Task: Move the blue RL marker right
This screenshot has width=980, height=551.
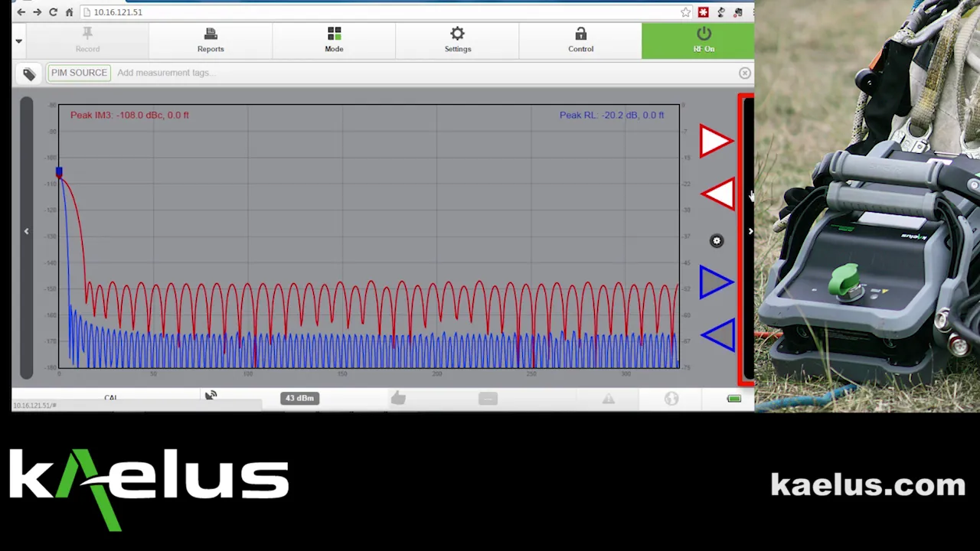Action: tap(717, 282)
